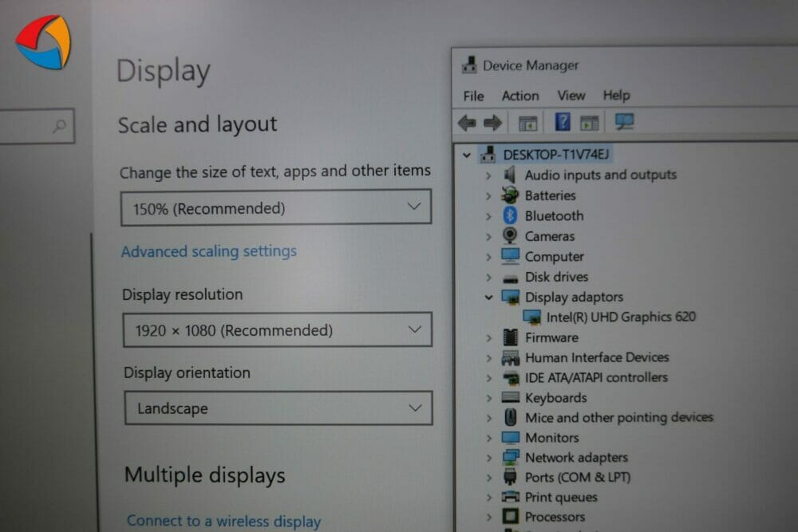
Task: Click the Print queues printer icon
Action: [511, 497]
